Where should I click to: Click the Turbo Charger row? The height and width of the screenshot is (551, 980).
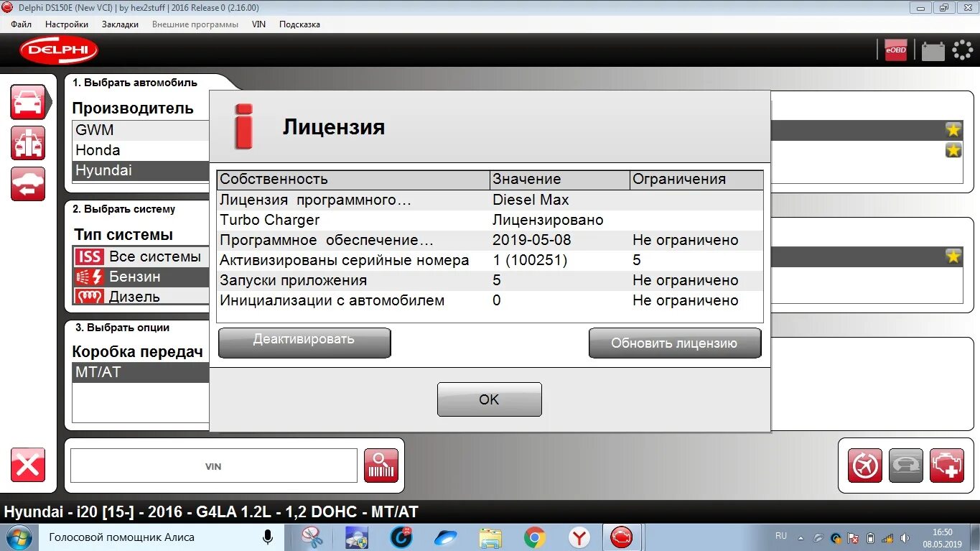tap(490, 220)
